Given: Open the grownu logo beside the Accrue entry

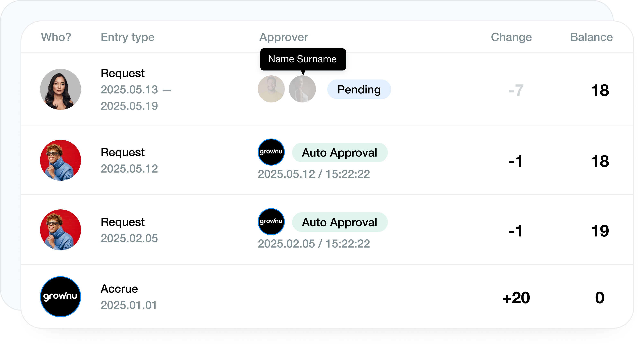Looking at the screenshot, I should [x=61, y=297].
